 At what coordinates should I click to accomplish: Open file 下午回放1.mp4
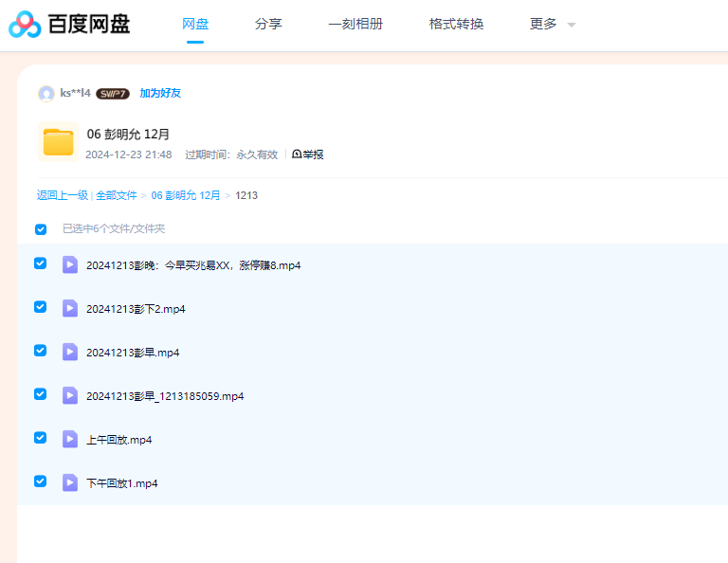click(x=122, y=483)
